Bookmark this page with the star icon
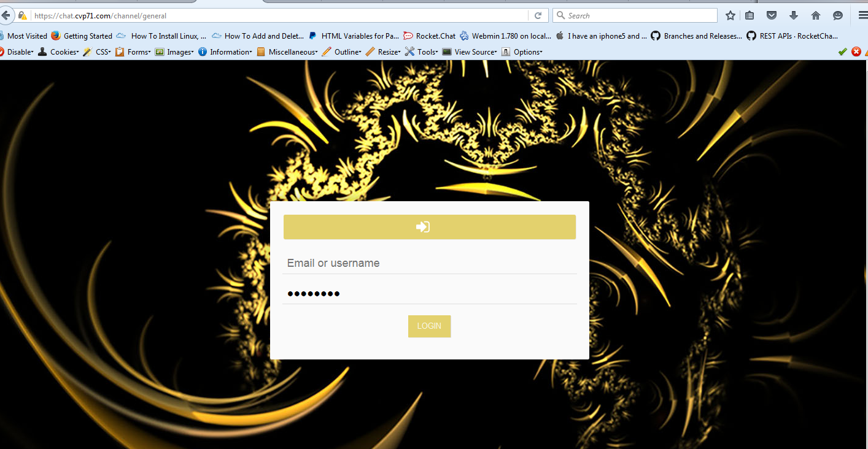This screenshot has height=449, width=868. (x=730, y=15)
